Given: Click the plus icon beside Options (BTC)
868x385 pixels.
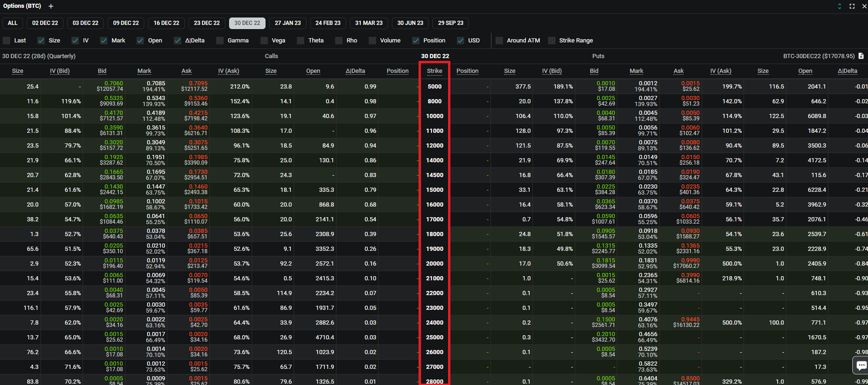Looking at the screenshot, I should tap(51, 6).
